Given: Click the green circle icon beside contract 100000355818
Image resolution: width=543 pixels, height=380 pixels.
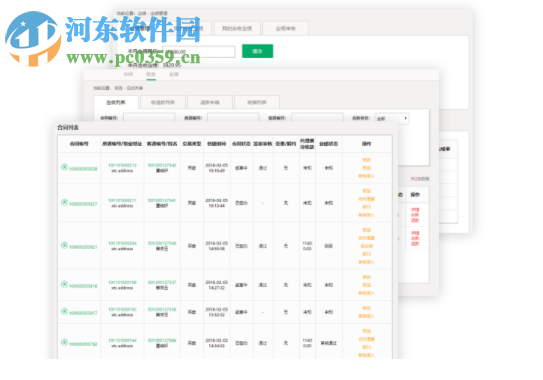Looking at the screenshot, I should [64, 285].
